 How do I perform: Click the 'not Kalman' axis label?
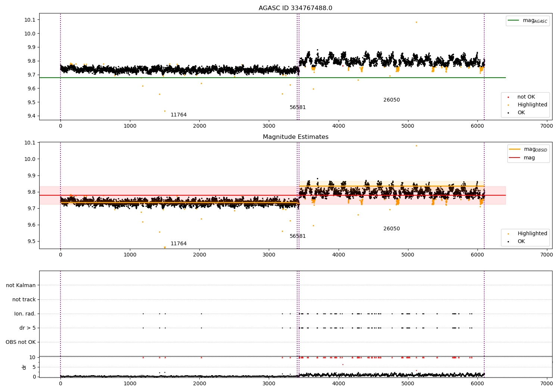click(21, 286)
